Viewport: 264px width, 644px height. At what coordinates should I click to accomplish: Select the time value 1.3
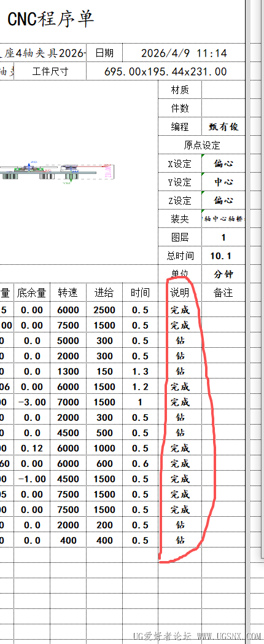140,371
